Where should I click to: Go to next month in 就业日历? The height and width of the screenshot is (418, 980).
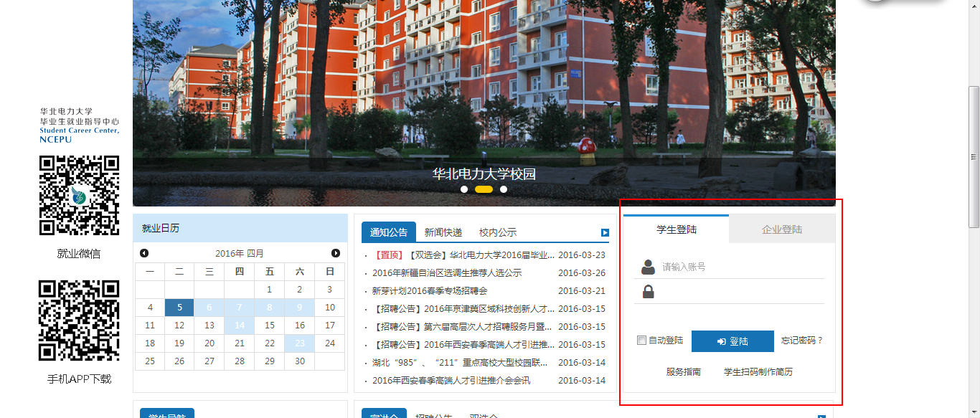pos(336,253)
